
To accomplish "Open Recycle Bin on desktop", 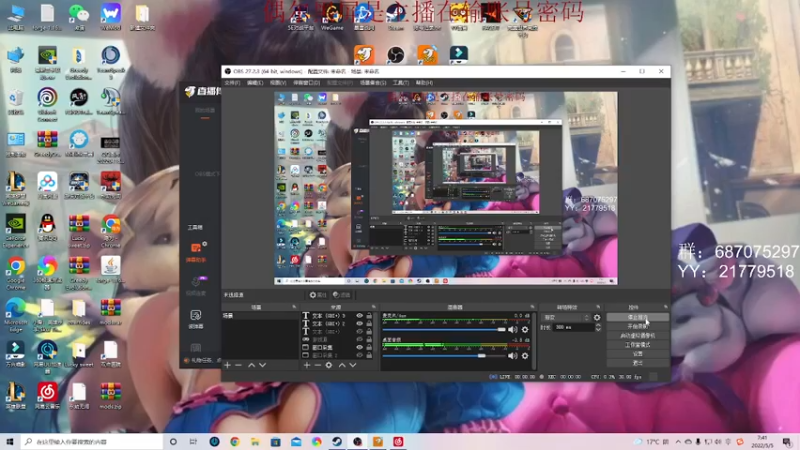I will (x=16, y=101).
